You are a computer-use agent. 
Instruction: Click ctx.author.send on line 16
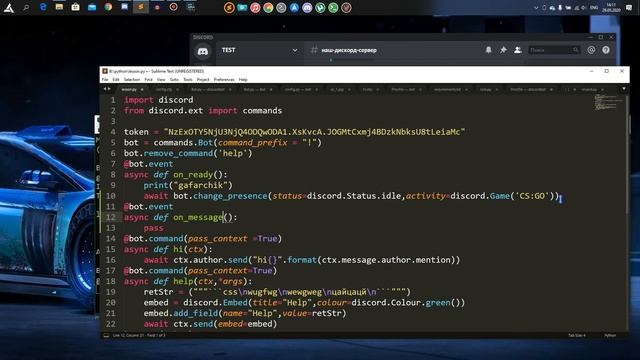(x=210, y=260)
